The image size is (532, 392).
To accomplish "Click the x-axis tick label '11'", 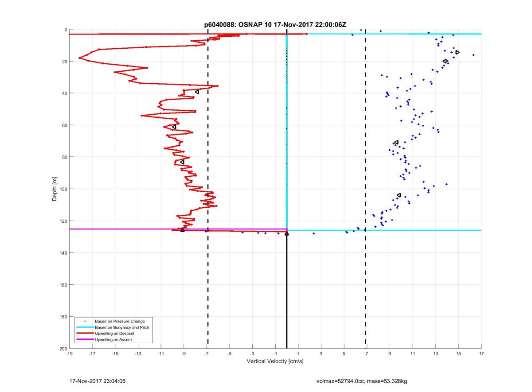I will coord(413,353).
